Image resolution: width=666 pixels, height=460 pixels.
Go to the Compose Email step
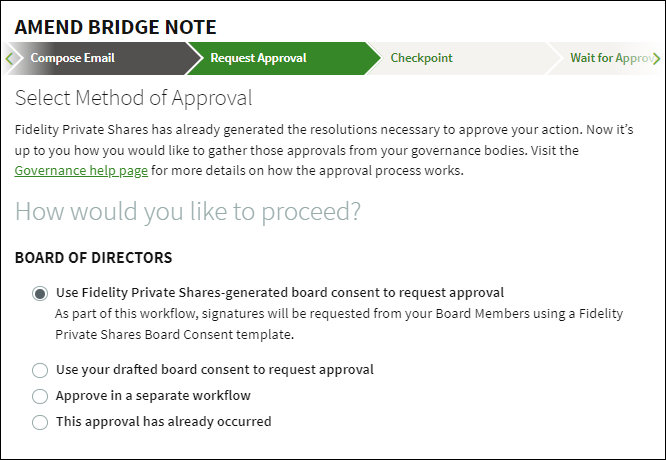click(x=72, y=58)
